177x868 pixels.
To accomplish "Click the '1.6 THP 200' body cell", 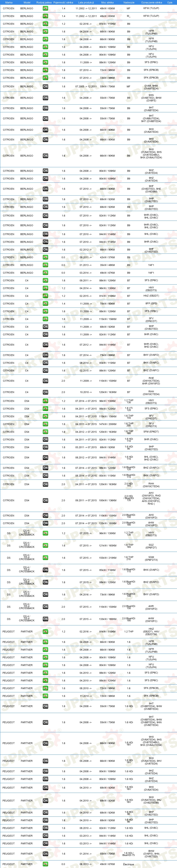I will 129,424.
